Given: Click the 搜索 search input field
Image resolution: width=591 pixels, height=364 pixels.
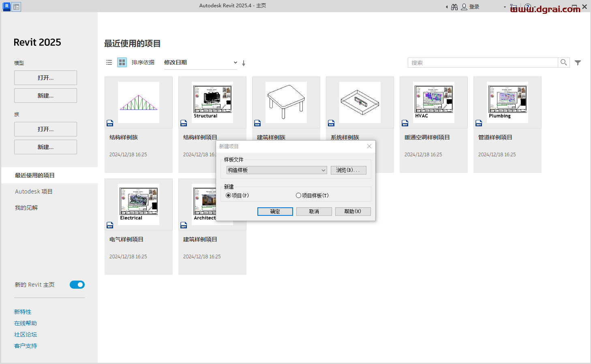Looking at the screenshot, I should pyautogui.click(x=483, y=62).
